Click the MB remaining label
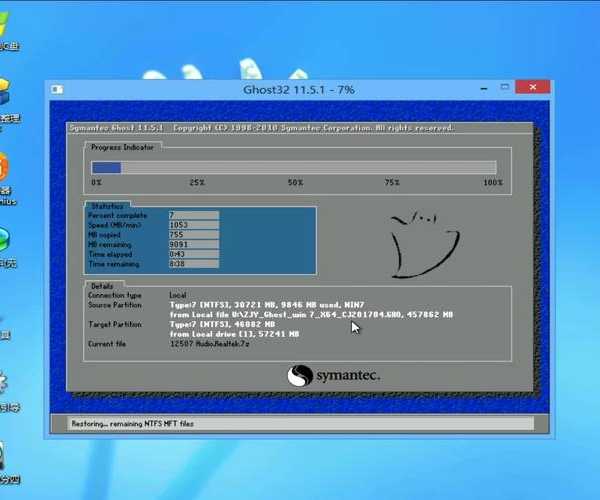 (110, 244)
